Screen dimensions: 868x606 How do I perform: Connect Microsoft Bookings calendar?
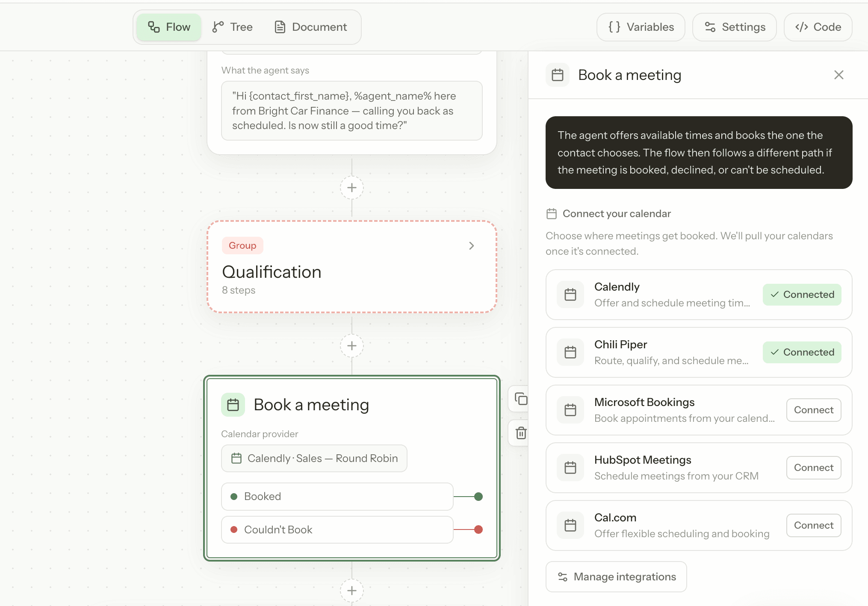point(814,410)
